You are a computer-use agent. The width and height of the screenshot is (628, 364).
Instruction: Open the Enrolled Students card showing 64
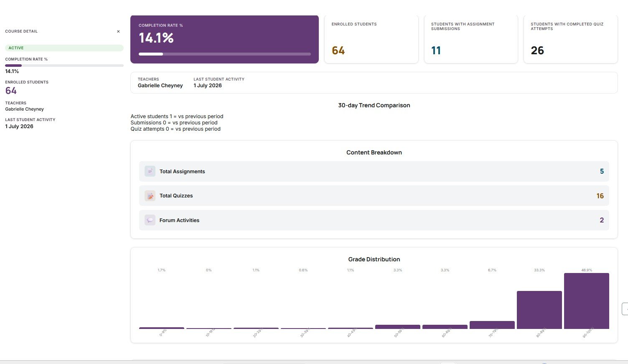tap(371, 39)
